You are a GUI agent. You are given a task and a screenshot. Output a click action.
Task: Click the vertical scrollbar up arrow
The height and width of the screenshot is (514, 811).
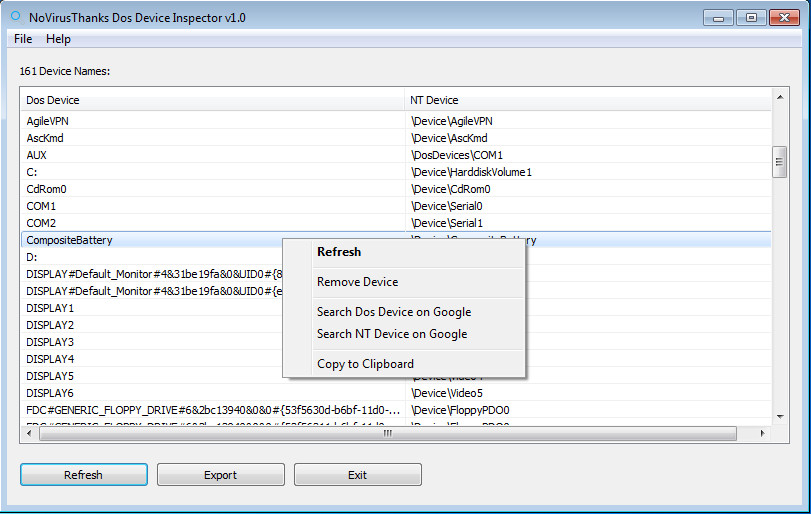tap(780, 97)
